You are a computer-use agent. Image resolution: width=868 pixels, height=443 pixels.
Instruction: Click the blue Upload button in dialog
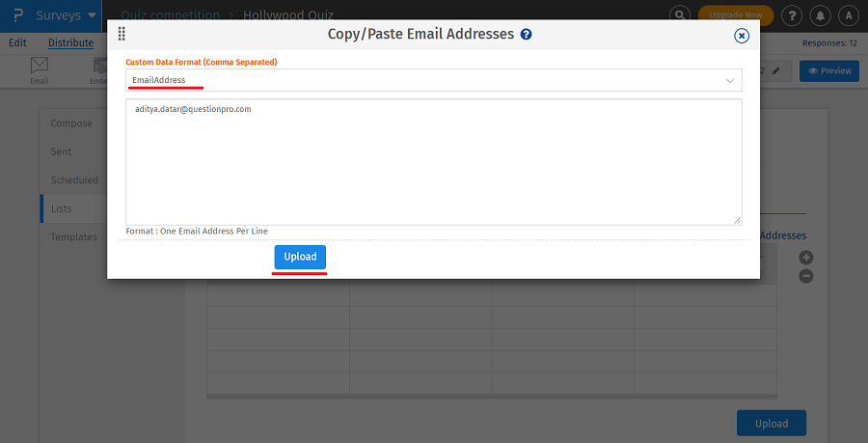[x=300, y=257]
